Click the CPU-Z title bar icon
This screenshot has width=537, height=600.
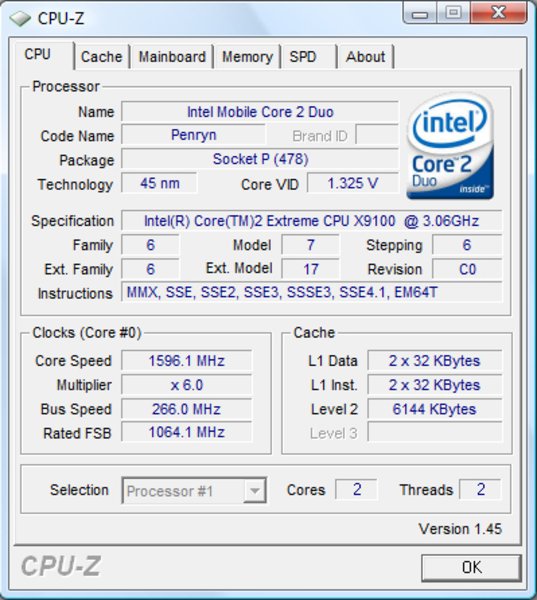(x=19, y=18)
